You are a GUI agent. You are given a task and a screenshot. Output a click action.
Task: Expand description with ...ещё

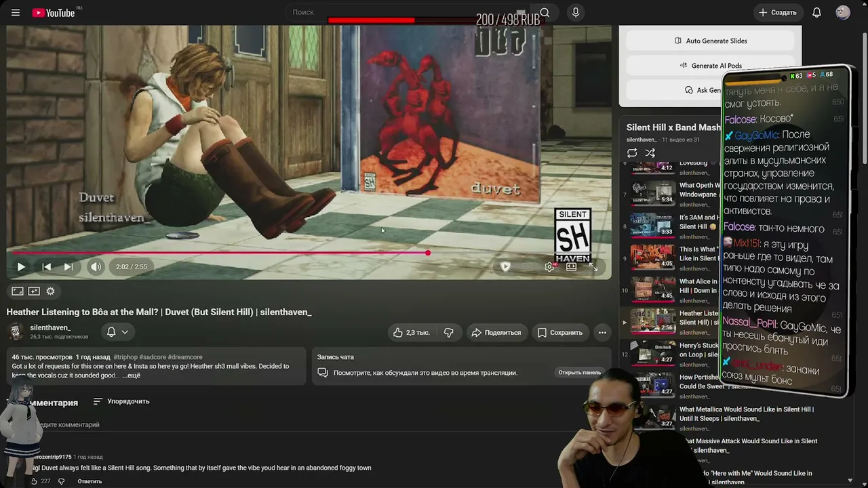pyautogui.click(x=132, y=375)
